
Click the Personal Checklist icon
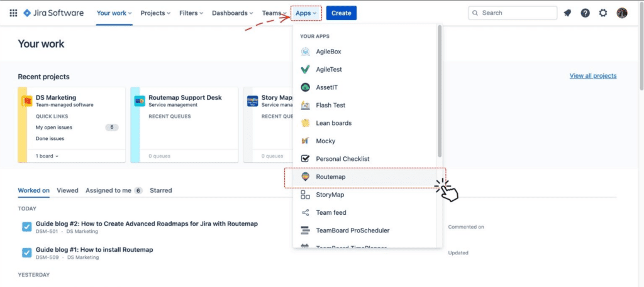[x=305, y=159]
